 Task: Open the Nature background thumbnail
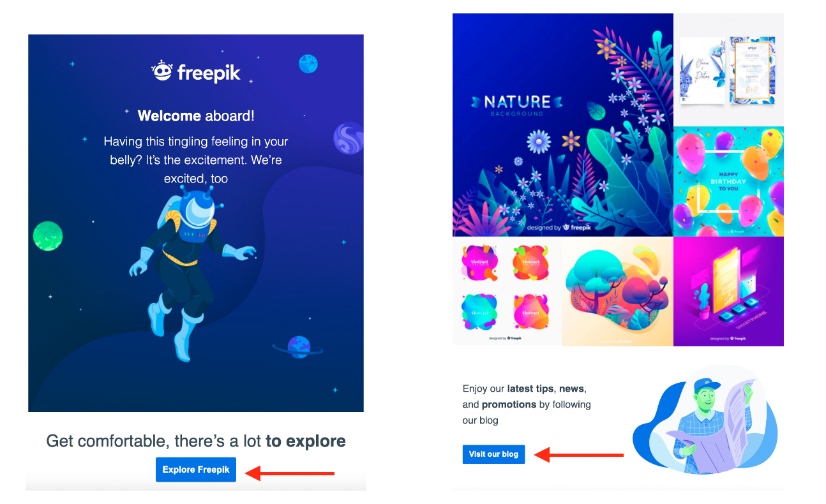pos(562,125)
